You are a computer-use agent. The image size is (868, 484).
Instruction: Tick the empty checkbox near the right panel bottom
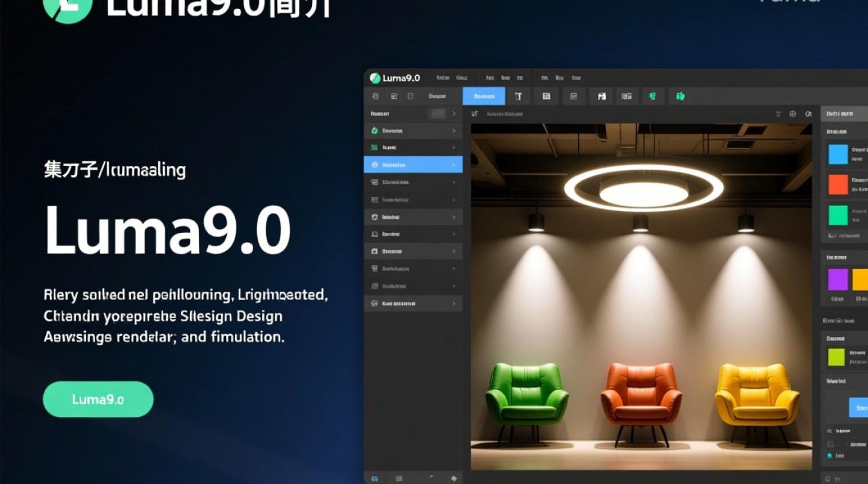(x=830, y=444)
